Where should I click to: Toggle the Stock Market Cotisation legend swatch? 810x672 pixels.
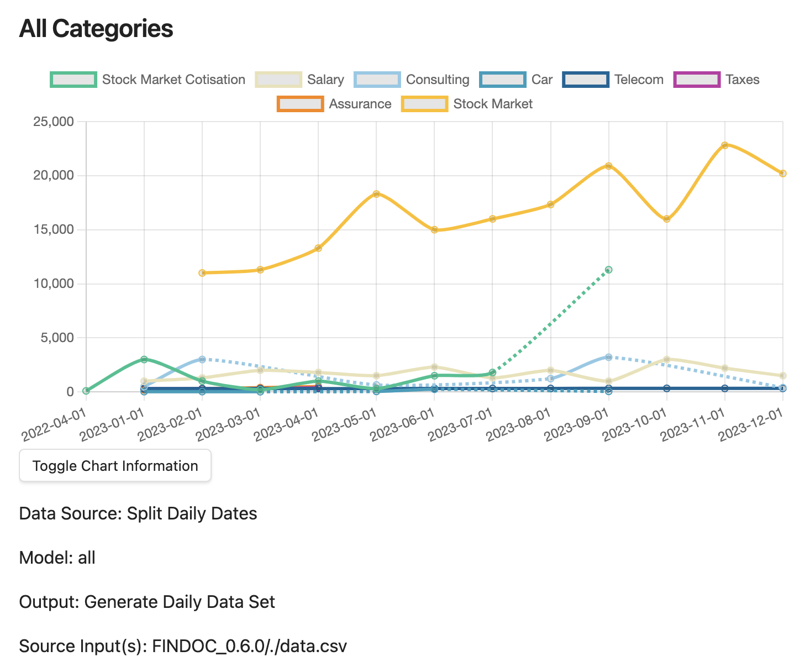pyautogui.click(x=74, y=80)
